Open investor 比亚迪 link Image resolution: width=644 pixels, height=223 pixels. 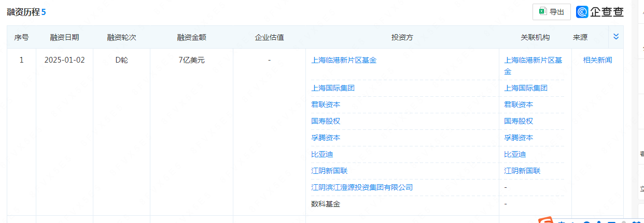322,154
